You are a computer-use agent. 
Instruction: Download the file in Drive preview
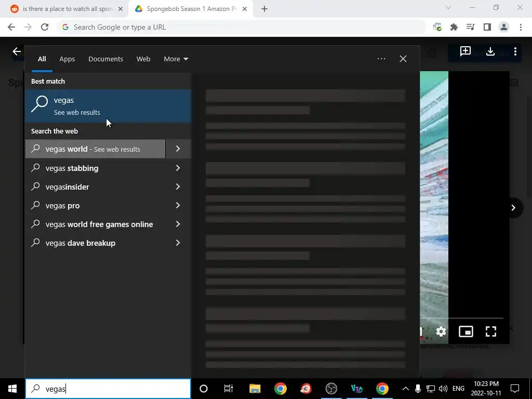[x=490, y=51]
